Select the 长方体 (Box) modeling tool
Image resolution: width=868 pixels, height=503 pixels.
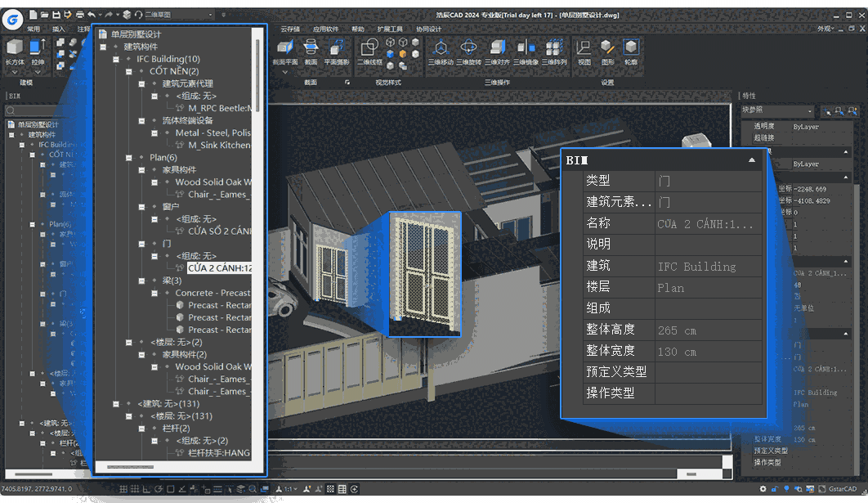point(14,47)
